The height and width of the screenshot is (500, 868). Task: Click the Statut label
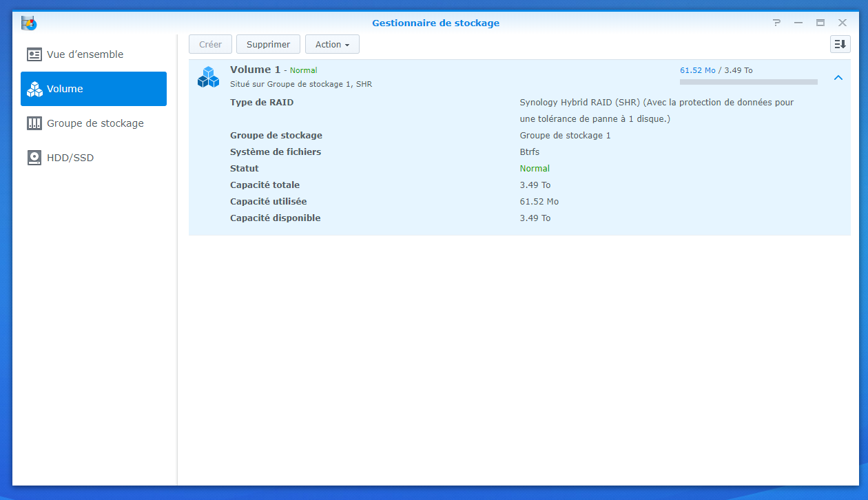[x=245, y=169]
